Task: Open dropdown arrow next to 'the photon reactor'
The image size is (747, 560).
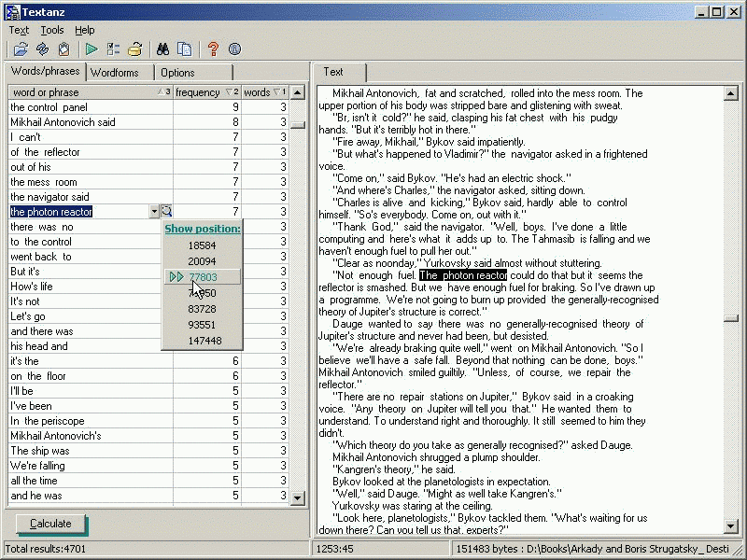Action: point(154,211)
